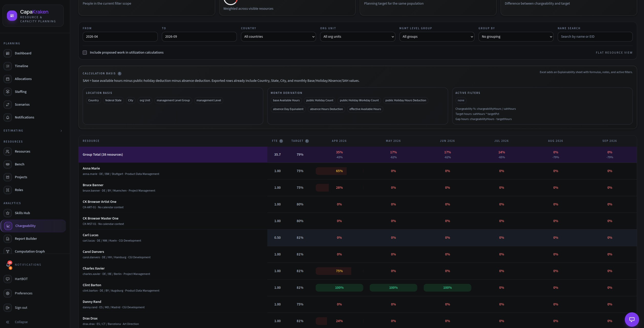The width and height of the screenshot is (644, 328).
Task: Open Staffing via its layers icon
Action: tap(8, 92)
